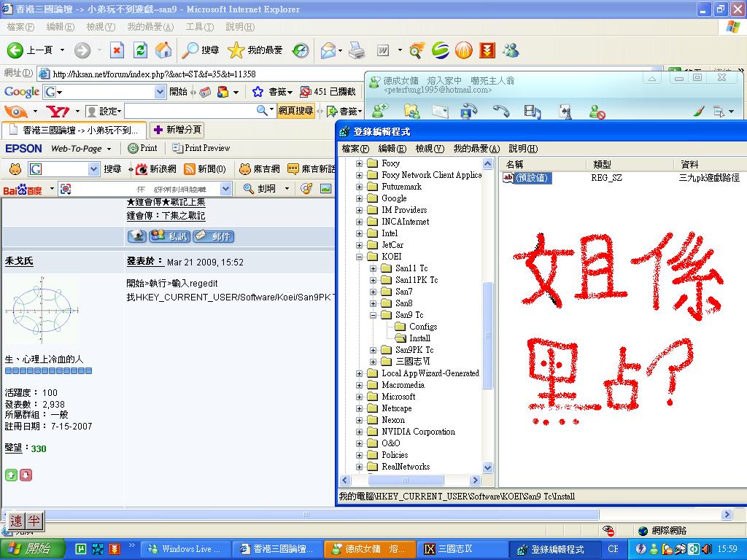747x560 pixels.
Task: Click the IE page horizontal scrollbar
Action: tap(306, 514)
